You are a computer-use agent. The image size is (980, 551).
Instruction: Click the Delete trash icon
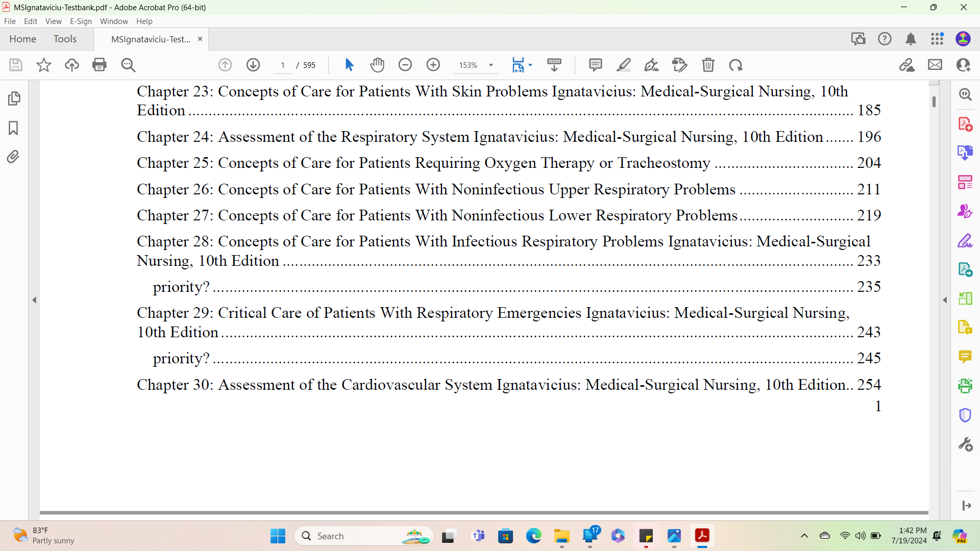coord(708,65)
